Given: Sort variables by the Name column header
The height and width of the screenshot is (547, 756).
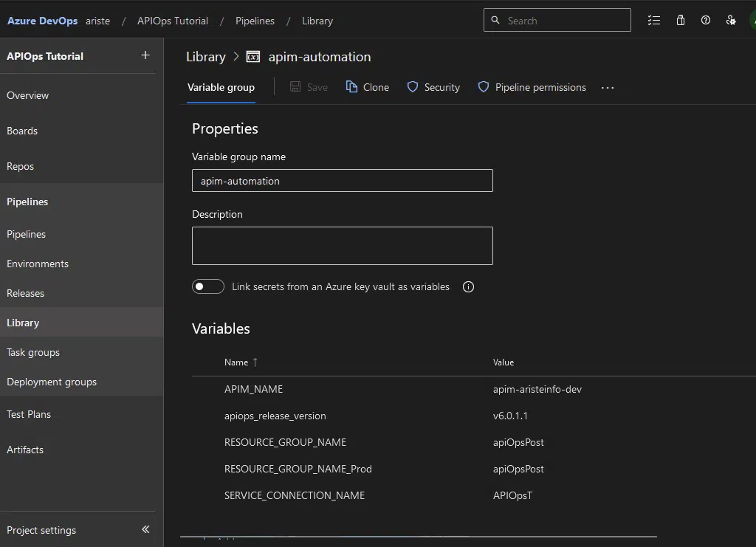Looking at the screenshot, I should pyautogui.click(x=236, y=362).
